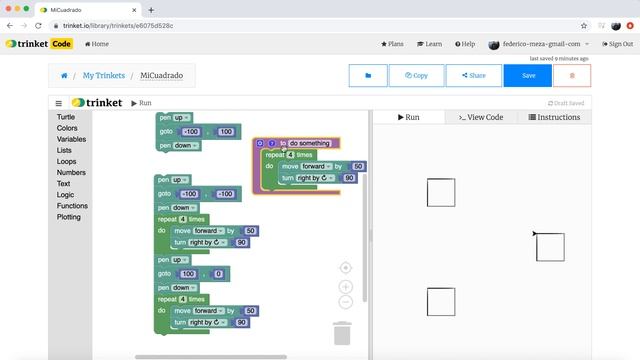Open the pen down dropdown below goto 100, 0
The image size is (640, 360).
pyautogui.click(x=184, y=288)
